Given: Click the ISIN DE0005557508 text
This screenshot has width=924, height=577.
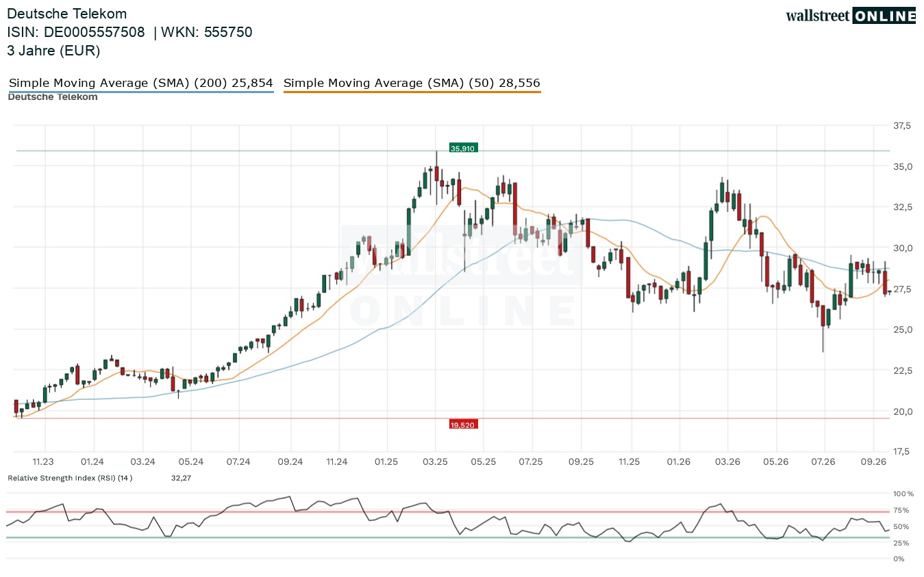Looking at the screenshot, I should 76,32.
